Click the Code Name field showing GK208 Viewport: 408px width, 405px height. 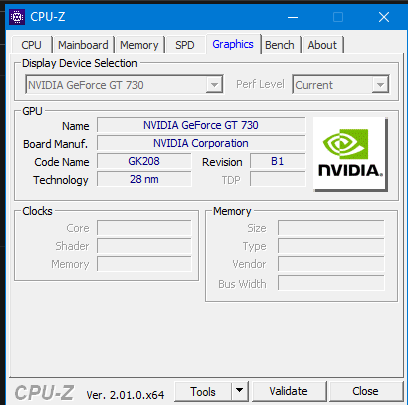(144, 161)
